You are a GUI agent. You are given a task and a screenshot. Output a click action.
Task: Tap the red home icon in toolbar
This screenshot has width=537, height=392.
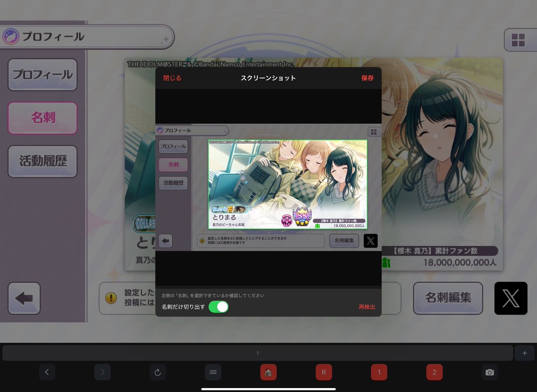coord(268,372)
